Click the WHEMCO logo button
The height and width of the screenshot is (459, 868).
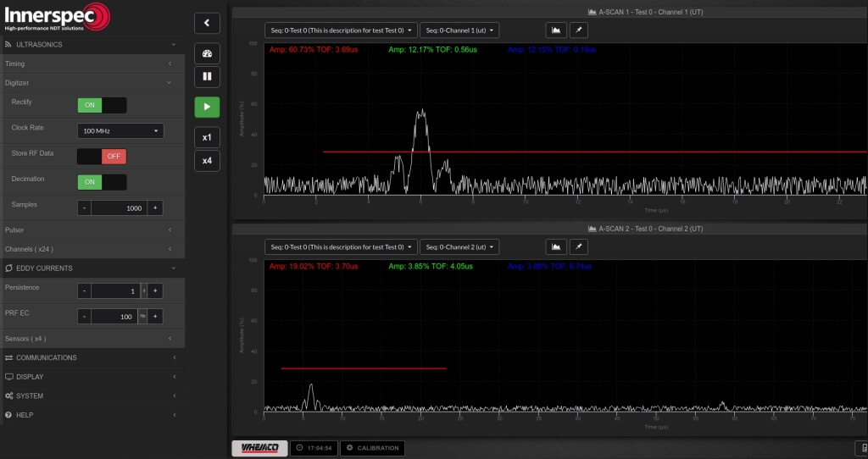tap(259, 448)
